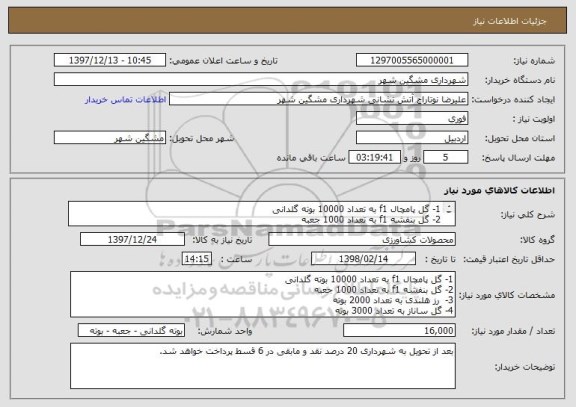Click the buyer notes text area
Image resolution: width=576 pixels, height=407 pixels.
point(263,366)
